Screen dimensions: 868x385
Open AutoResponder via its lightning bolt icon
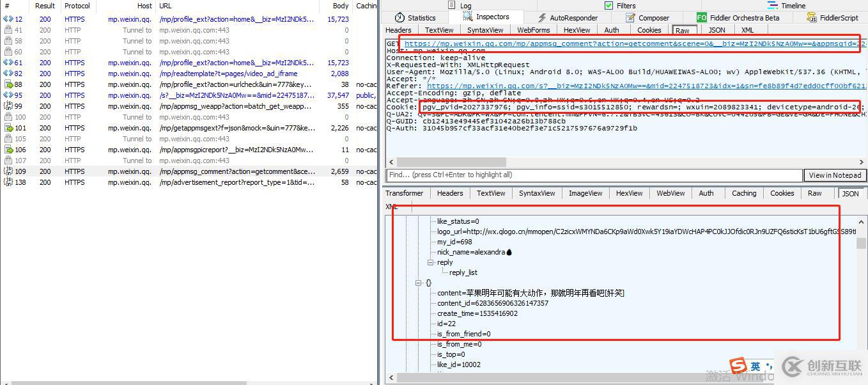[x=542, y=17]
